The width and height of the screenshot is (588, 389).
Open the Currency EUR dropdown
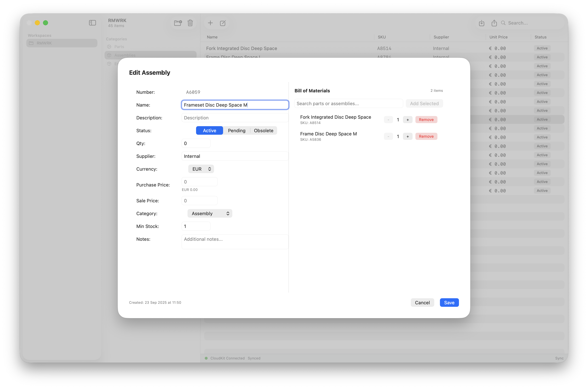(201, 169)
